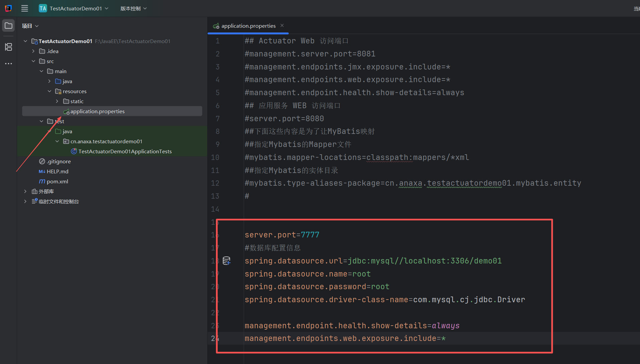Screen dimensions: 640x364
Task: Click the resources folder icon
Action: 58,91
